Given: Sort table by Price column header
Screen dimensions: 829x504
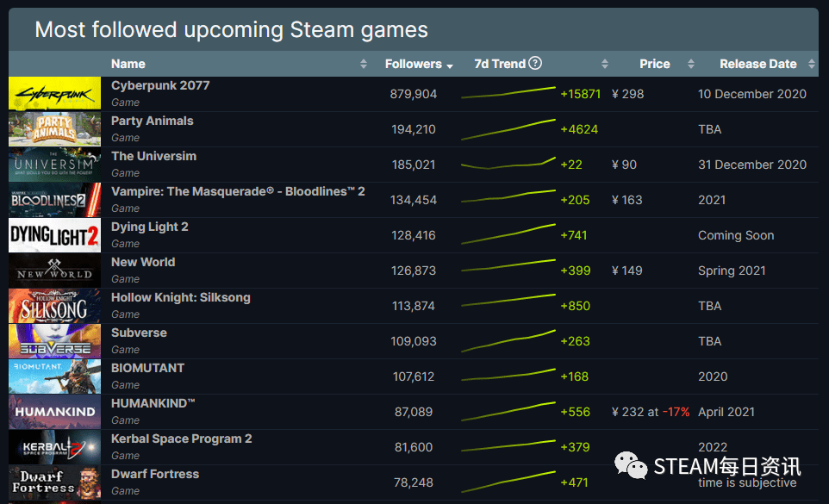Looking at the screenshot, I should pyautogui.click(x=654, y=64).
